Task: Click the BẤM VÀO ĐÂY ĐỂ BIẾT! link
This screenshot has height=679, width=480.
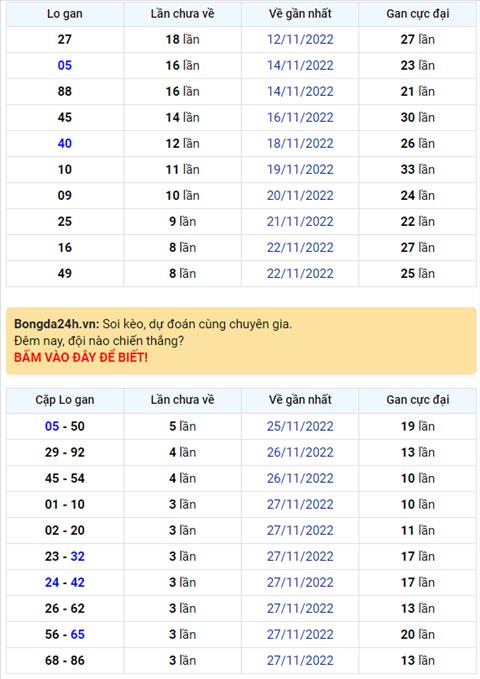Action: pos(81,357)
